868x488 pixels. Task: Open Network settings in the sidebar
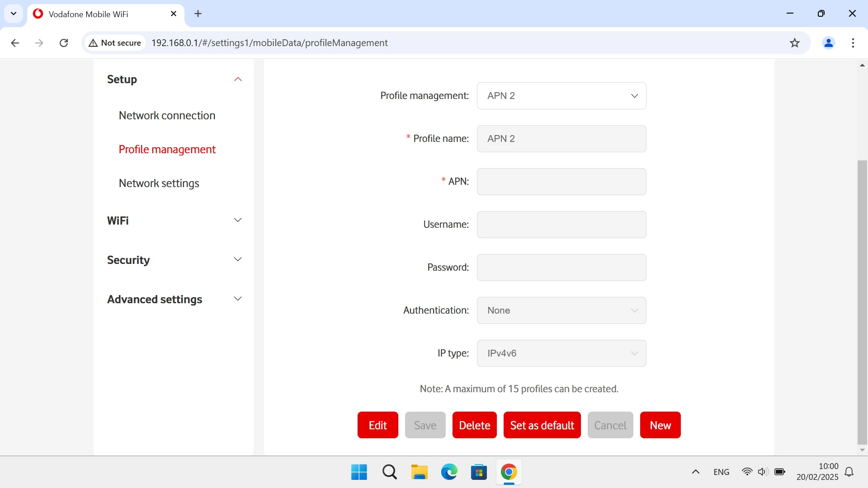click(x=159, y=183)
